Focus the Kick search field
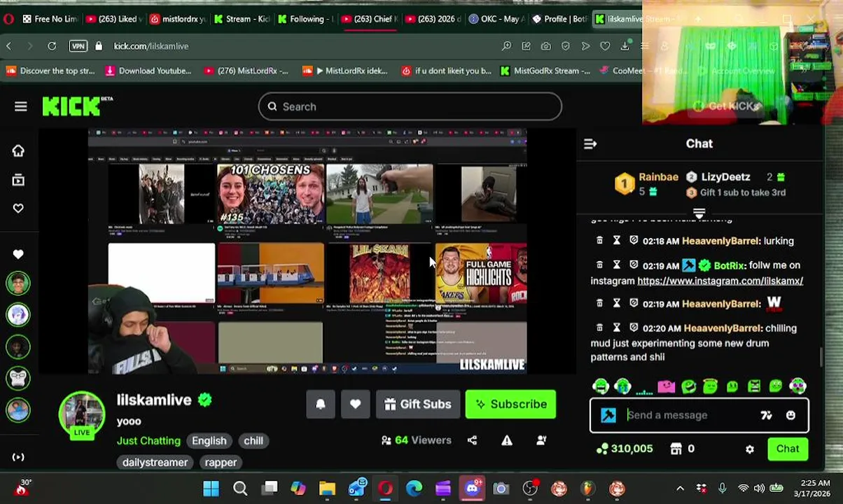 [410, 106]
